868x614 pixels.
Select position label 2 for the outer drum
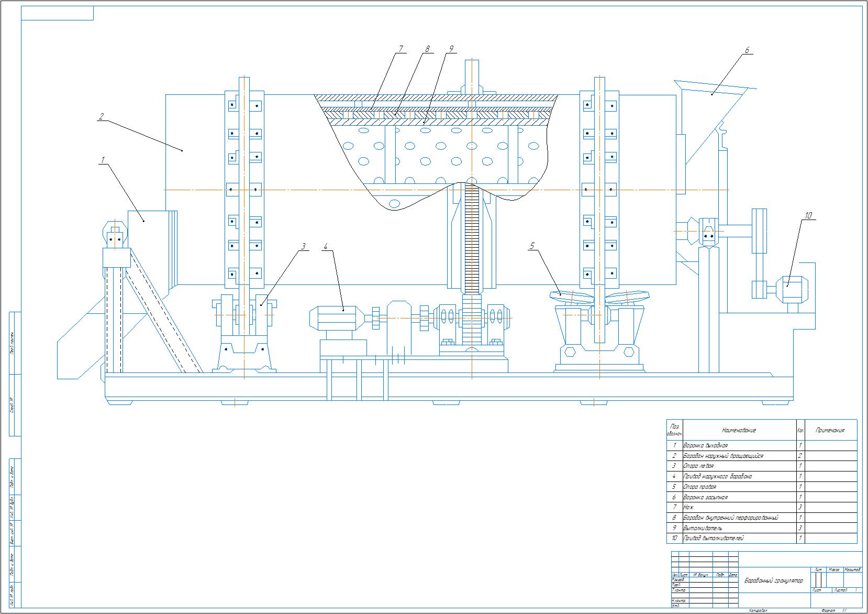pyautogui.click(x=101, y=117)
